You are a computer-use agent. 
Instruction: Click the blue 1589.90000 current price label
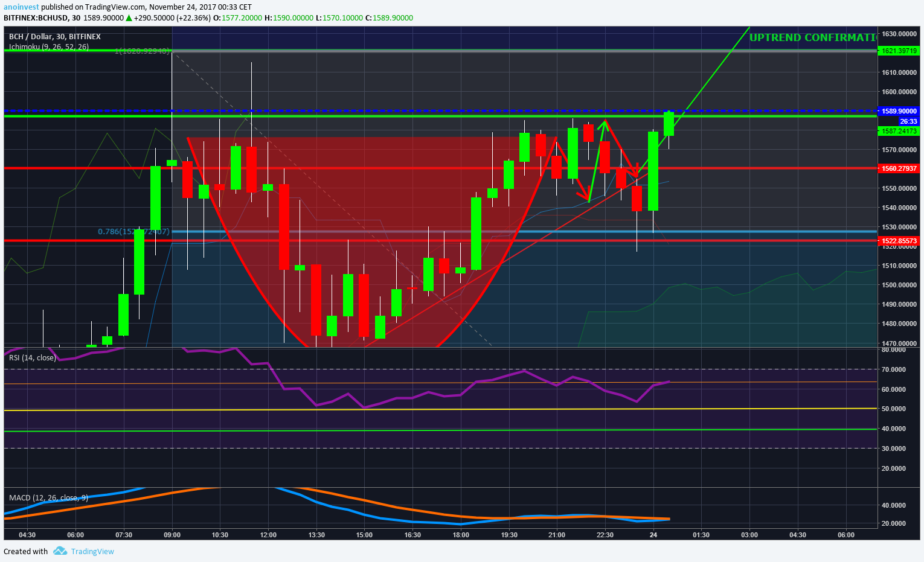pyautogui.click(x=899, y=111)
